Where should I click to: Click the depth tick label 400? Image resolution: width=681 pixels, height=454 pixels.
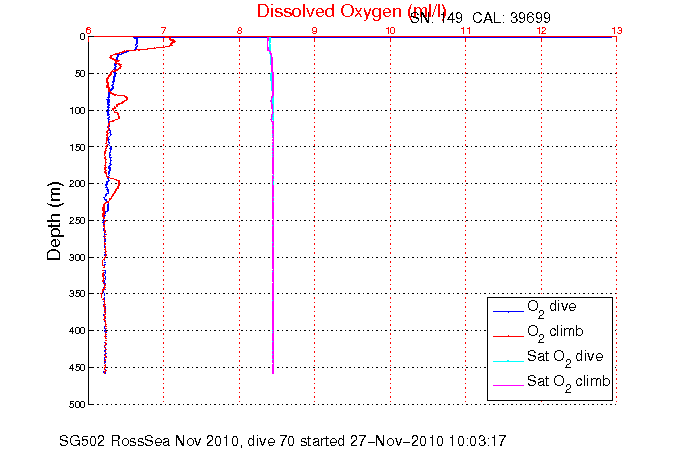coord(78,331)
